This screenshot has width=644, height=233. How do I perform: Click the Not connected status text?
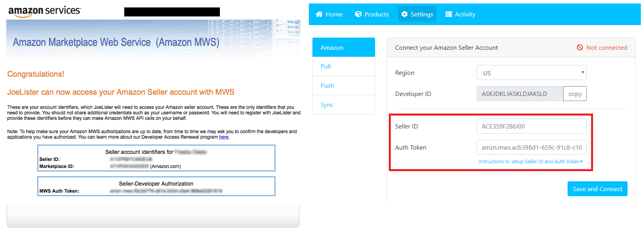click(607, 47)
